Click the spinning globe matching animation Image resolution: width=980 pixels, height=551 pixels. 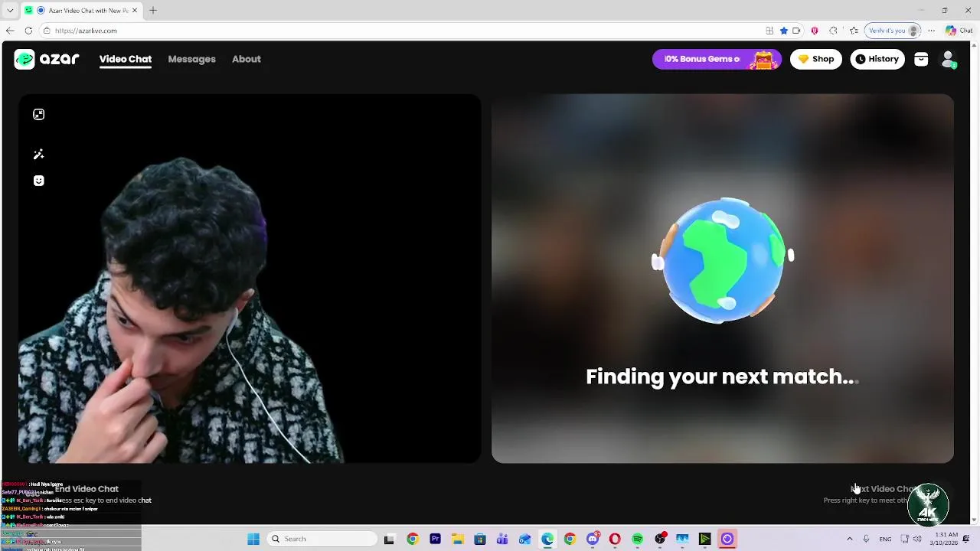pyautogui.click(x=723, y=260)
